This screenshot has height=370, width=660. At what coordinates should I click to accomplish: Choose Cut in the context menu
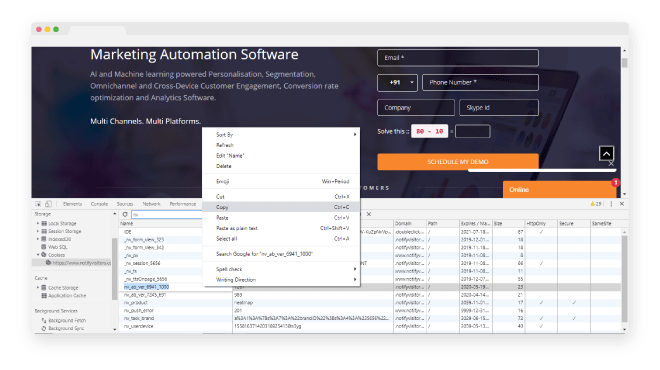tap(282, 197)
